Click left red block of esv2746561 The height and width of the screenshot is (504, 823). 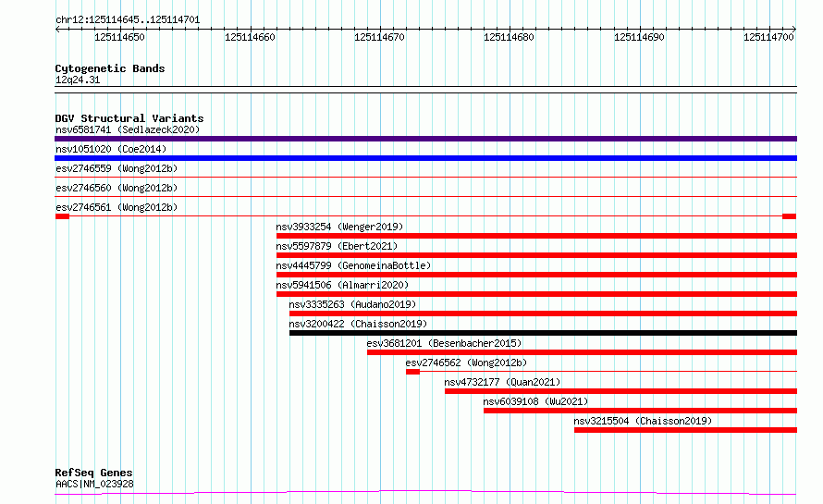(63, 216)
